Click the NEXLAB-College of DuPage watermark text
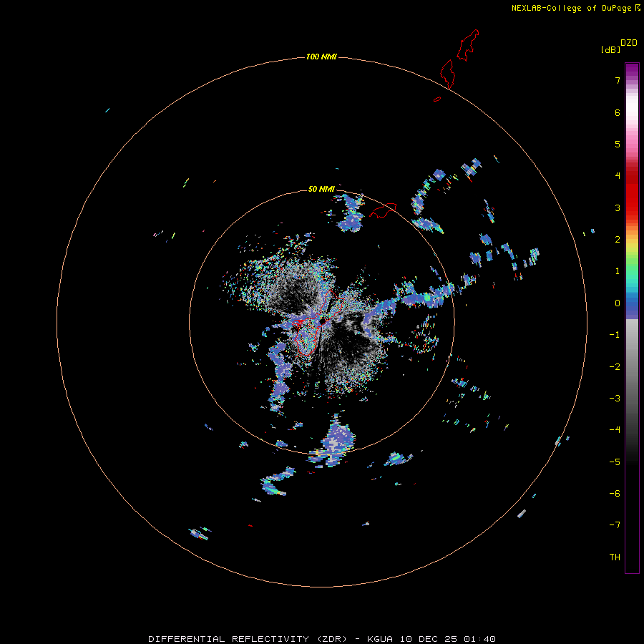The width and height of the screenshot is (644, 644). coord(576,8)
